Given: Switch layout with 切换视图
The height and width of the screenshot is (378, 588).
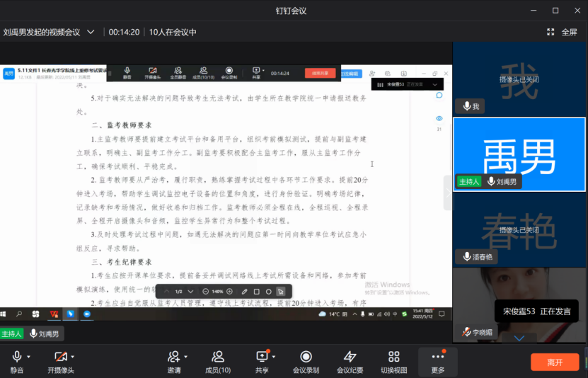Looking at the screenshot, I should tap(393, 362).
